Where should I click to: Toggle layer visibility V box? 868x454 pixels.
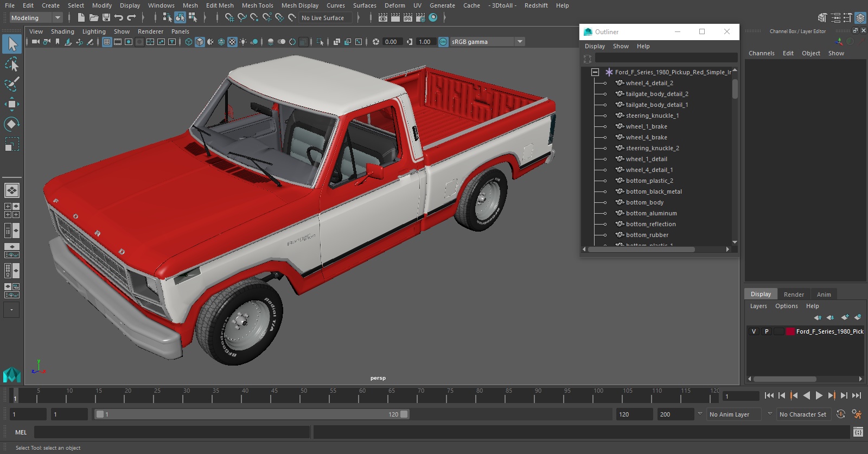point(754,331)
